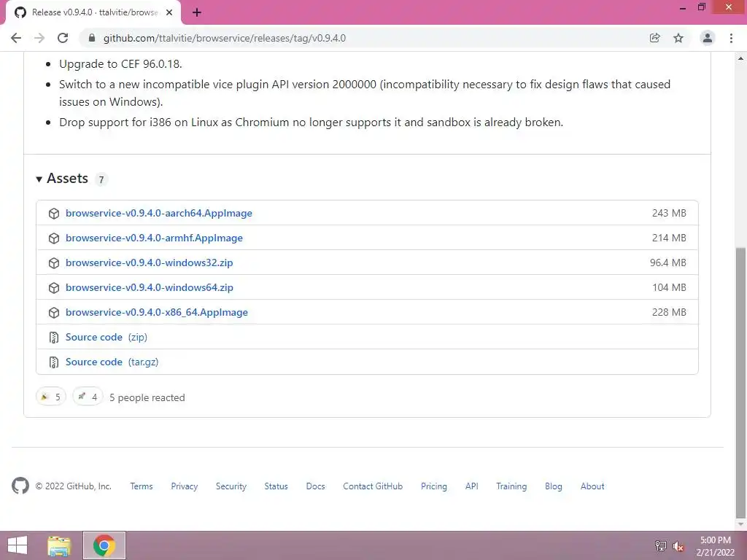The width and height of the screenshot is (747, 560).
Task: Go back to the previous page
Action: 16,38
